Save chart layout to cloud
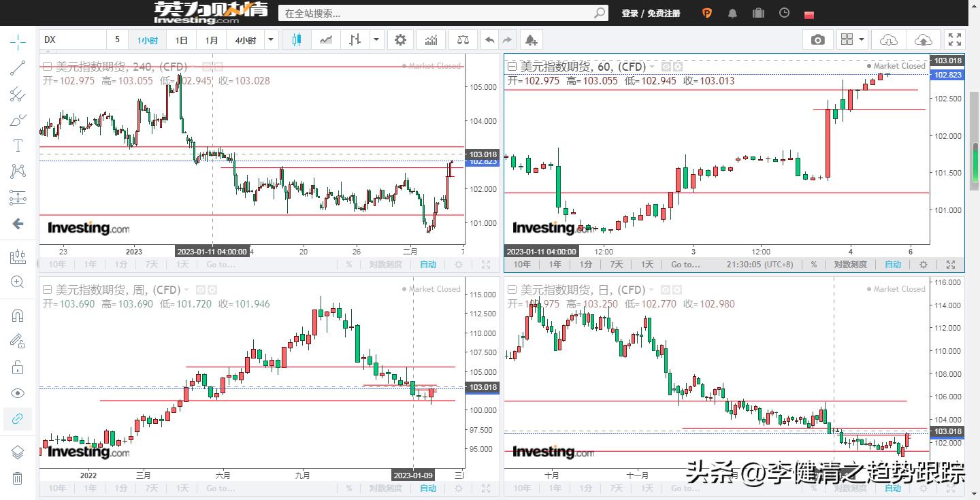Image resolution: width=980 pixels, height=500 pixels. click(x=924, y=40)
